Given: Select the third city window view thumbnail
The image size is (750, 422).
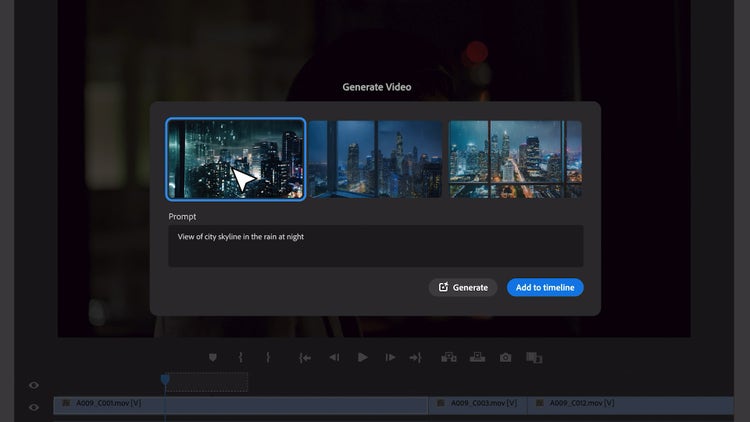Looking at the screenshot, I should tap(515, 159).
